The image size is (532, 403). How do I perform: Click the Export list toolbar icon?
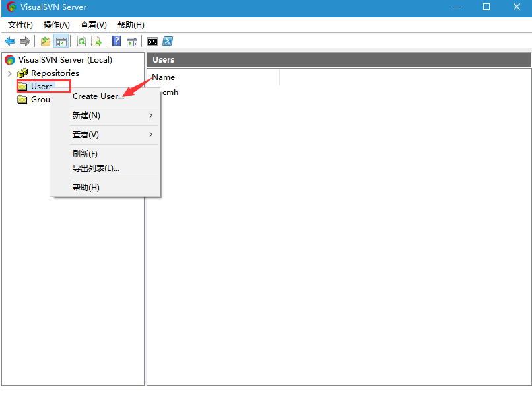[96, 42]
